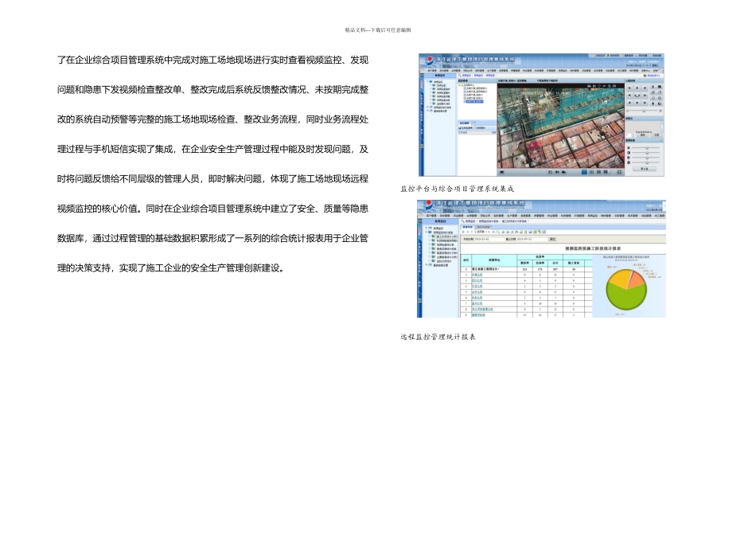Image resolution: width=756 pixels, height=535 pixels.
Task: Click the total row value 224 in table
Action: 524,269
